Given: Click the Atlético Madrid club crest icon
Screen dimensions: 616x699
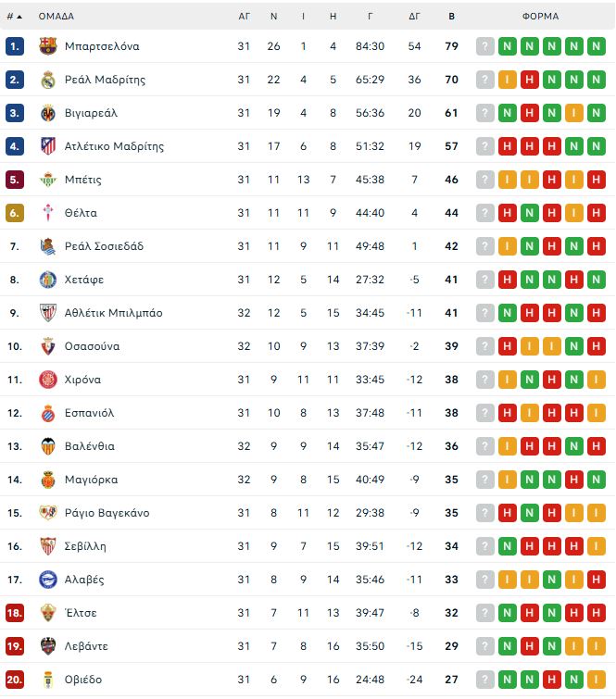Looking at the screenshot, I should coord(48,146).
